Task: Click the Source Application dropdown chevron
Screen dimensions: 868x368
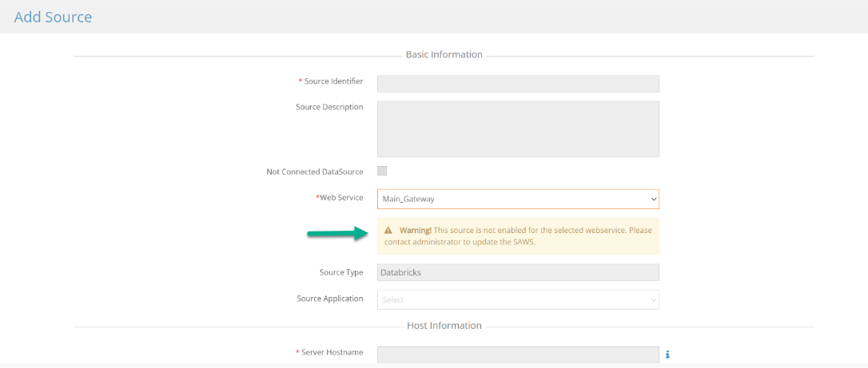Action: click(654, 299)
